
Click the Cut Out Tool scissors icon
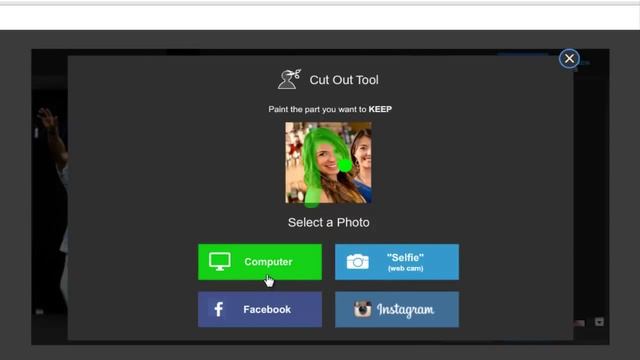(x=289, y=79)
